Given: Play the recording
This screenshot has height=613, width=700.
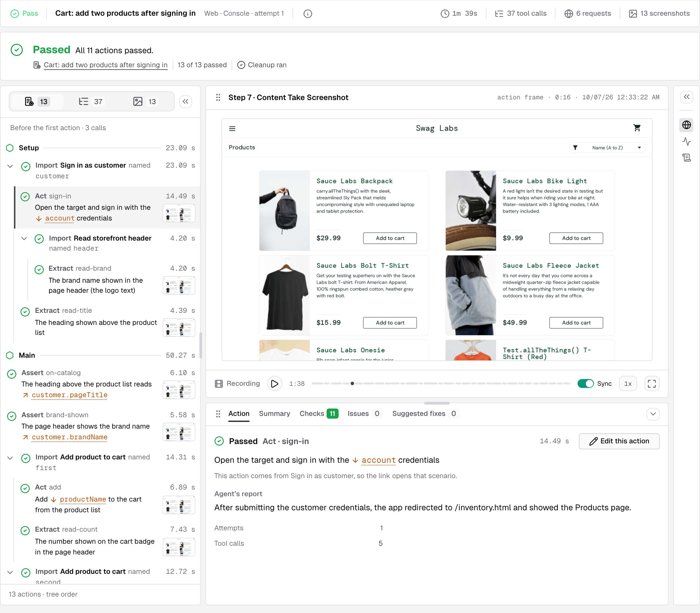Looking at the screenshot, I should (x=274, y=384).
